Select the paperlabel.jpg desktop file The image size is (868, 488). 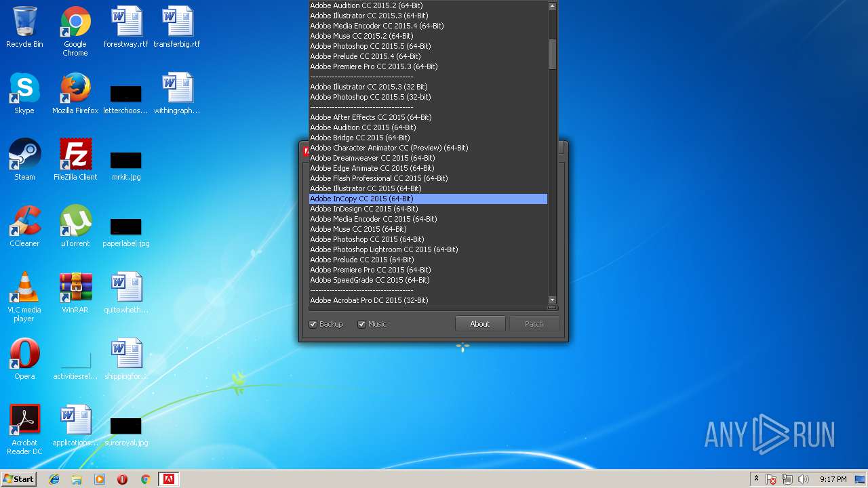pyautogui.click(x=126, y=232)
